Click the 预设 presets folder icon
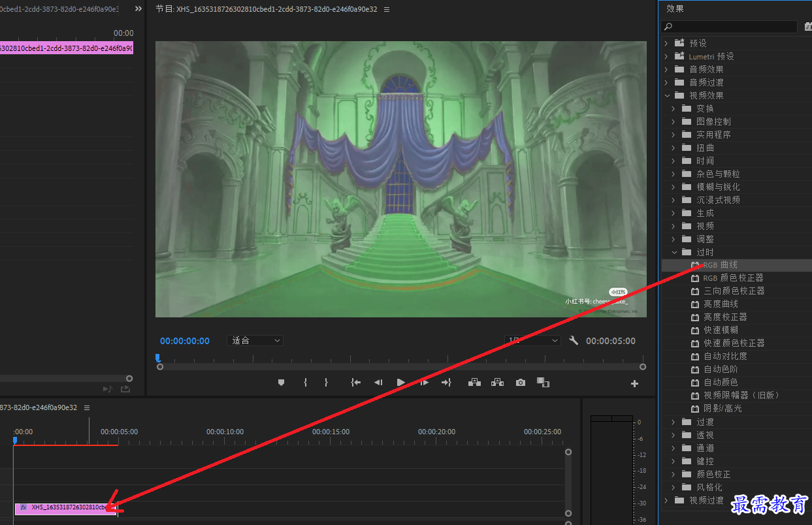Screen dimensions: 812x525 (679, 43)
